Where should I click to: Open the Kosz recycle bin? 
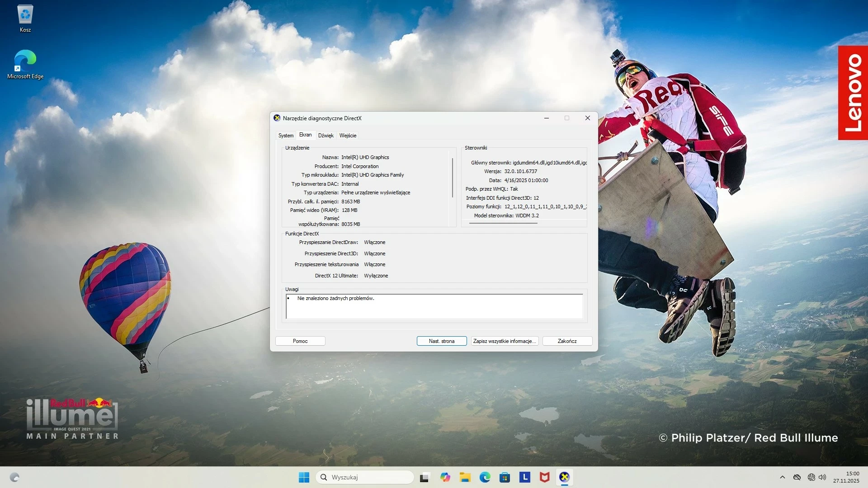tap(25, 16)
